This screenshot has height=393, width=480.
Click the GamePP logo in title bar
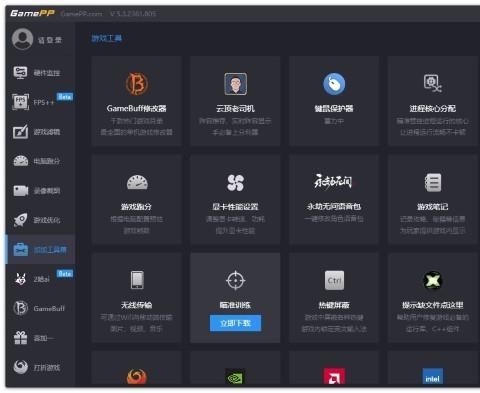point(32,13)
